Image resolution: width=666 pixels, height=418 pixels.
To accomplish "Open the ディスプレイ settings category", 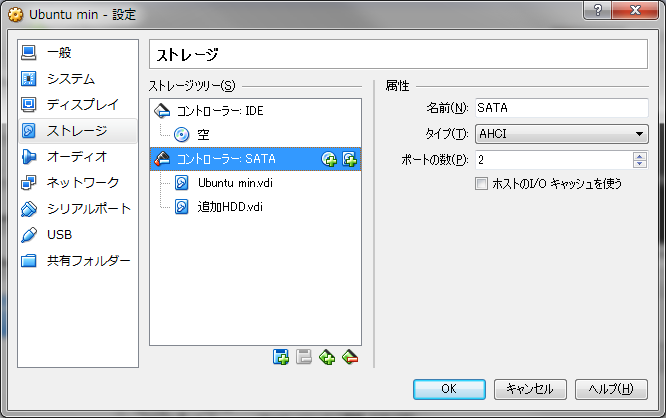I will coord(78,104).
